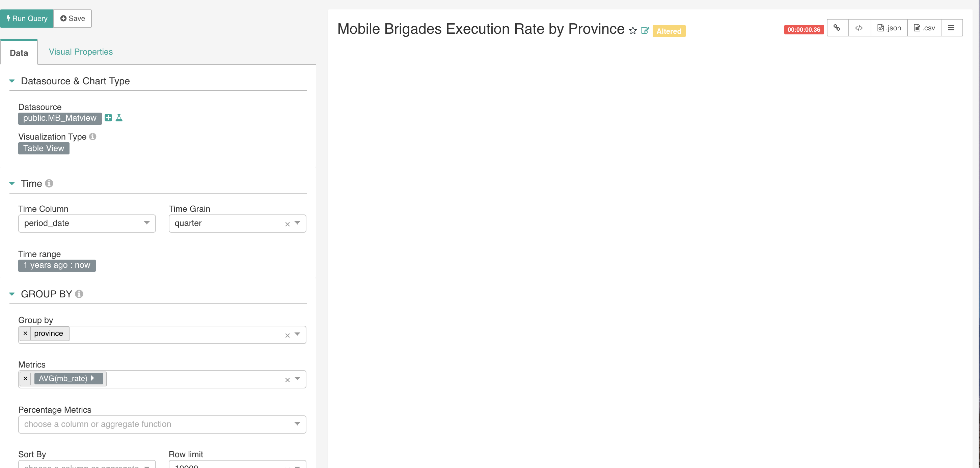Image resolution: width=980 pixels, height=468 pixels.
Task: Edit chart title with pencil icon
Action: (645, 31)
